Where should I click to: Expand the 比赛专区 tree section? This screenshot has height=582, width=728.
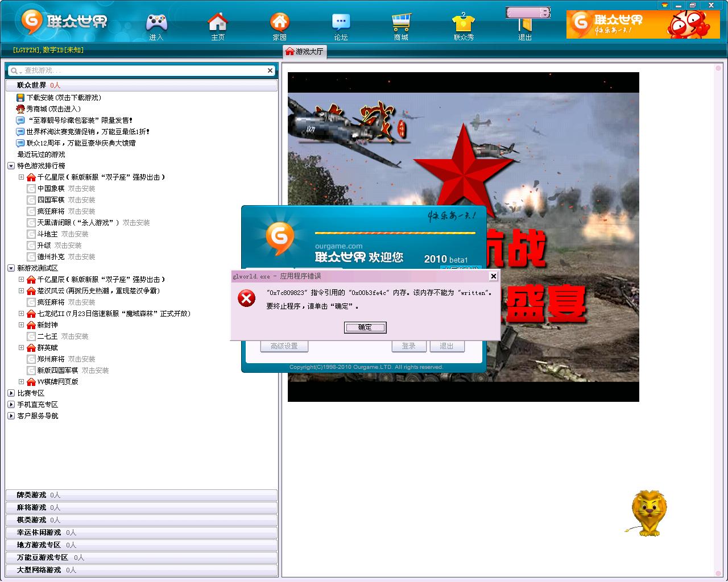(11, 393)
